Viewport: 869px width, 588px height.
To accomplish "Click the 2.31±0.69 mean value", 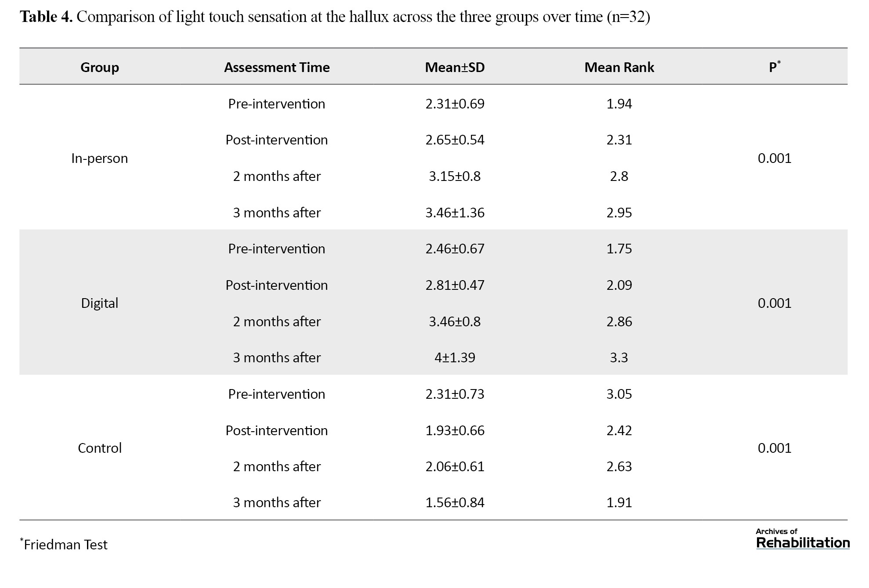I will click(455, 104).
